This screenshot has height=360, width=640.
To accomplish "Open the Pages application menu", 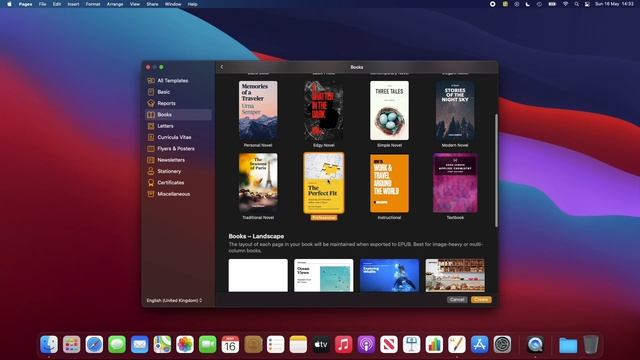I will pyautogui.click(x=25, y=4).
